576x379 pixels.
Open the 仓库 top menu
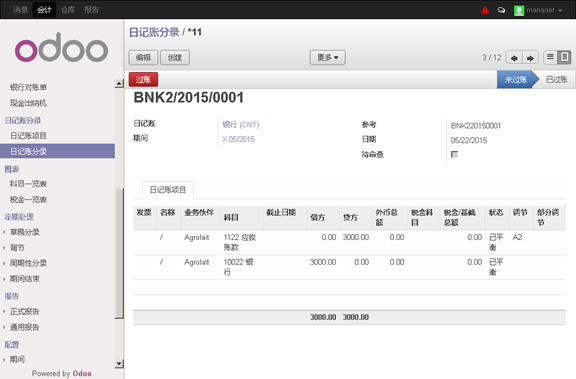pos(68,10)
